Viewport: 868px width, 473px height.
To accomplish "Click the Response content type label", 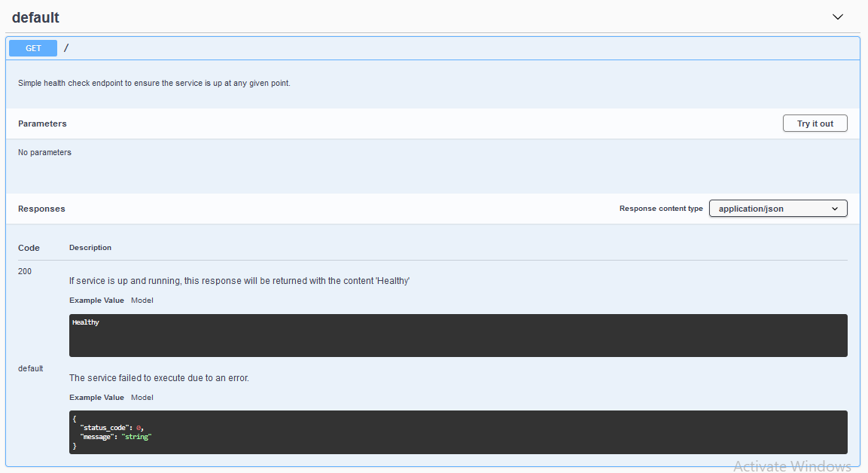I will 661,209.
